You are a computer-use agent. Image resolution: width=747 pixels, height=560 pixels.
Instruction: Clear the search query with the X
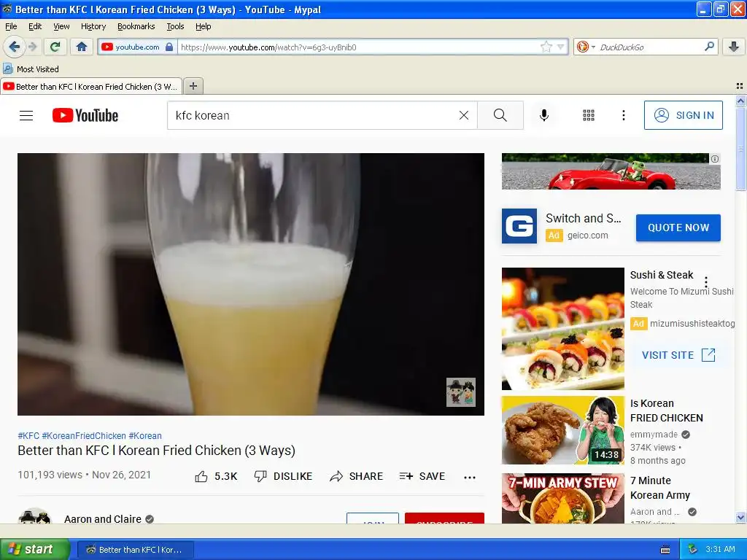(x=463, y=115)
